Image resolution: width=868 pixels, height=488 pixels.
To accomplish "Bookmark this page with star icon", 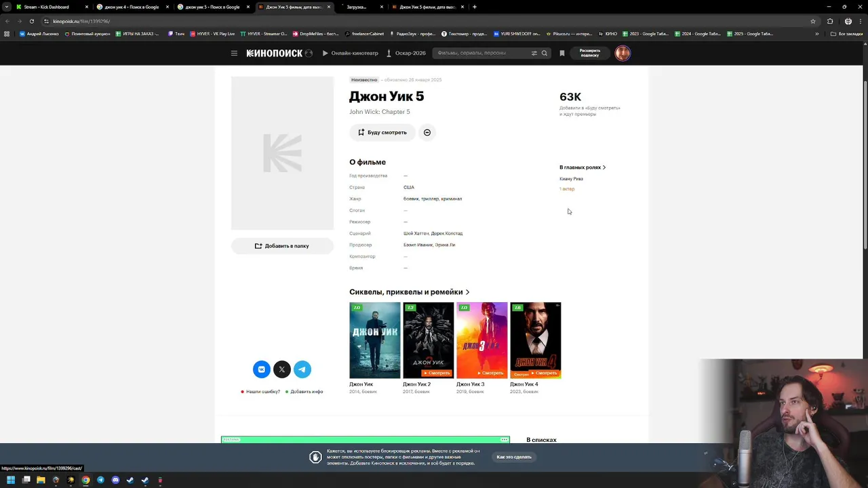I will coord(813,21).
